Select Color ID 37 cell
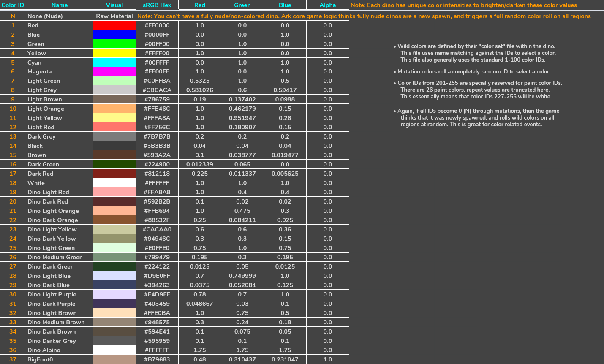Screen dimensions: 604x364 [13, 360]
